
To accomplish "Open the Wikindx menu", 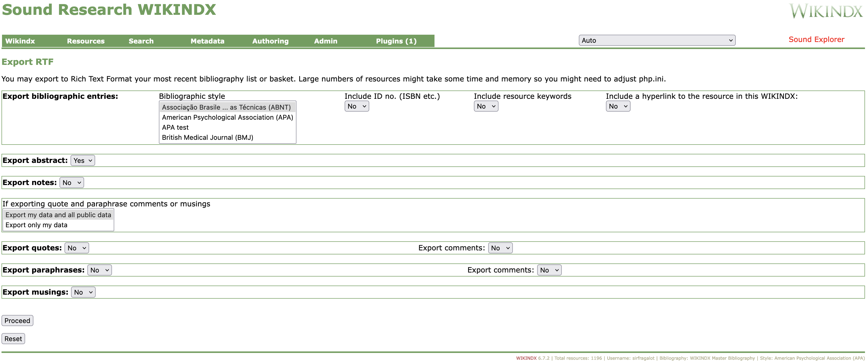I will pos(20,41).
